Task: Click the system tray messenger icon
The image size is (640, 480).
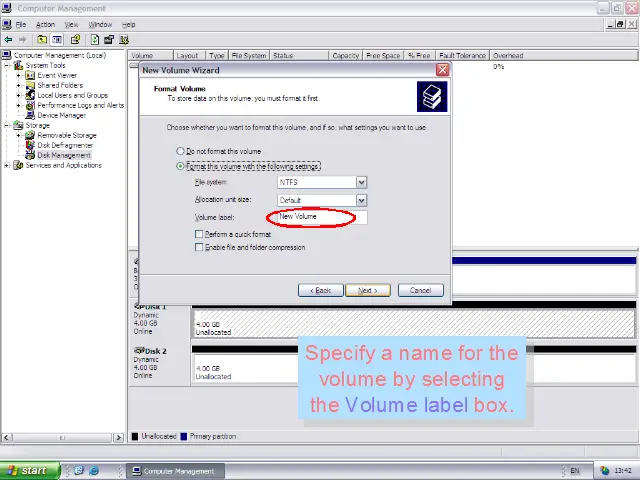Action: (x=604, y=471)
